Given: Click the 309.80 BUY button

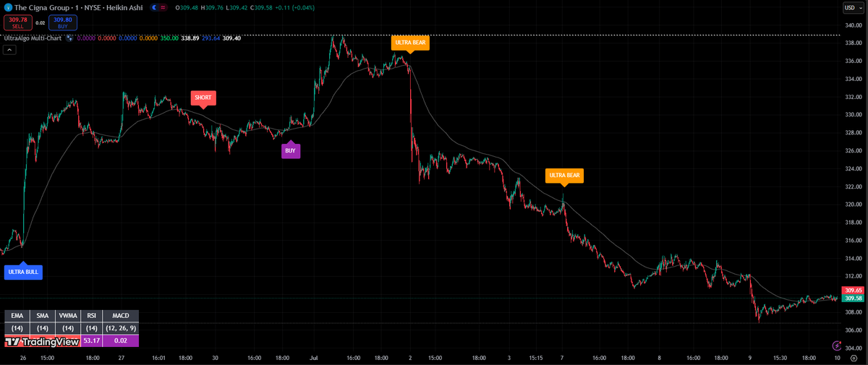Looking at the screenshot, I should click(x=63, y=22).
